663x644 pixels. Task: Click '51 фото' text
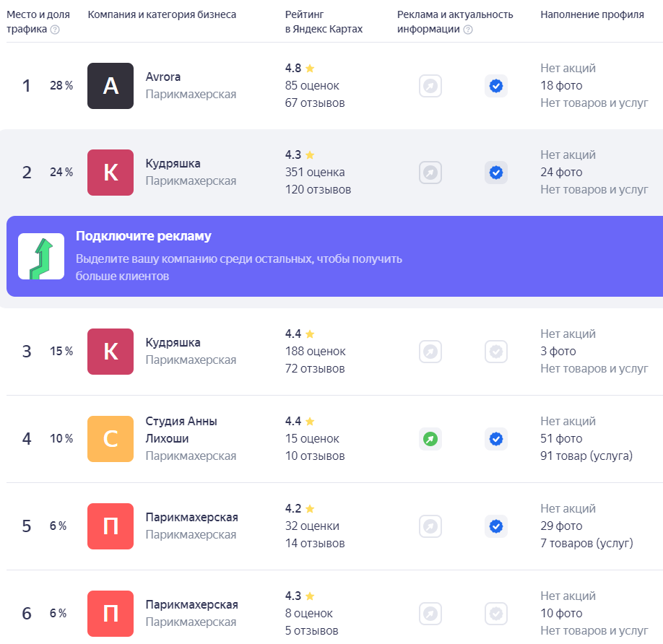pyautogui.click(x=561, y=439)
